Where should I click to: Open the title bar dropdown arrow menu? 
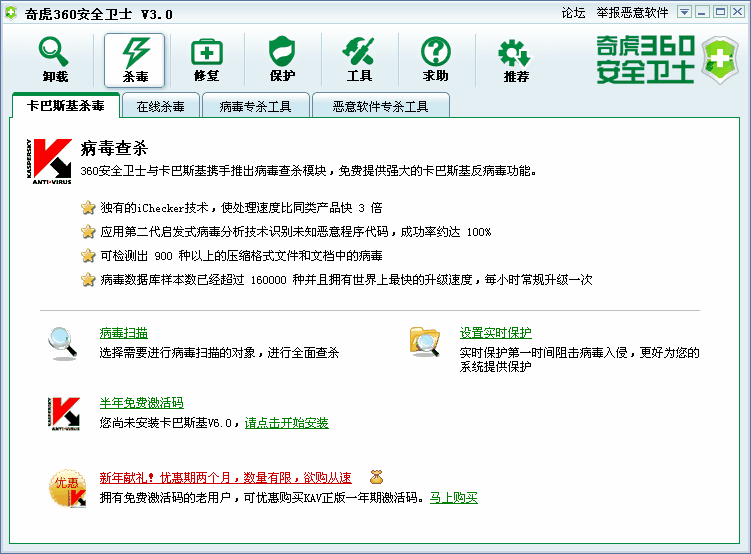click(x=684, y=12)
